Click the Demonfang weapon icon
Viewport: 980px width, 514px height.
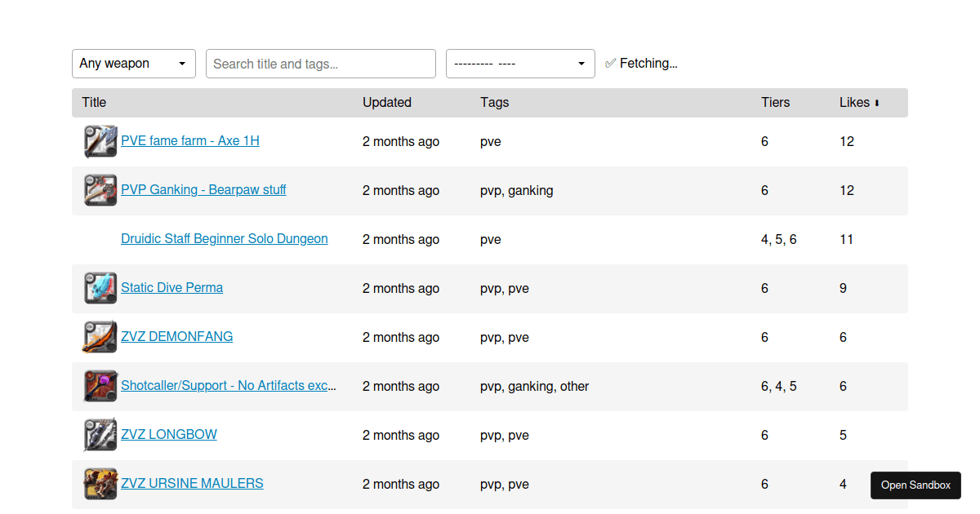(x=100, y=337)
